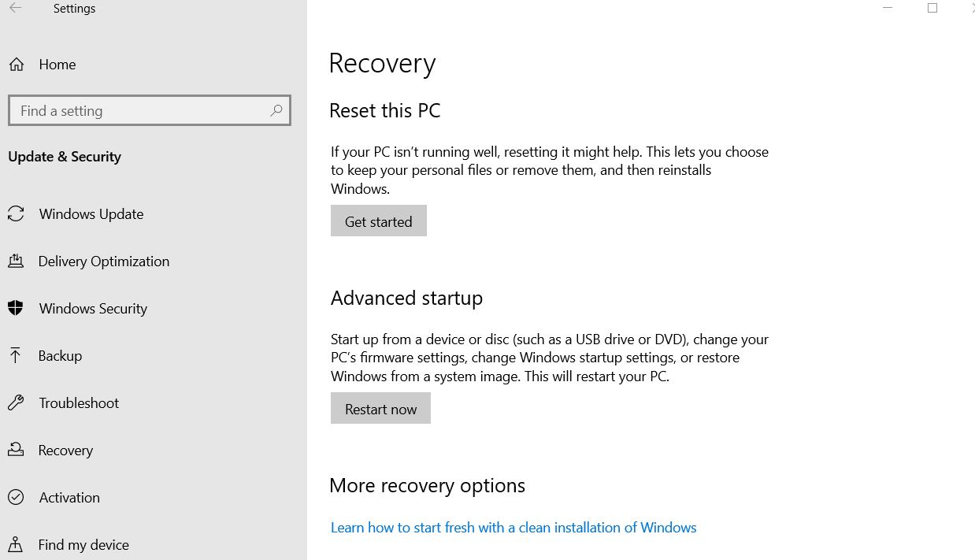Image resolution: width=975 pixels, height=560 pixels.
Task: Click the Windows Security shield icon
Action: click(x=15, y=309)
